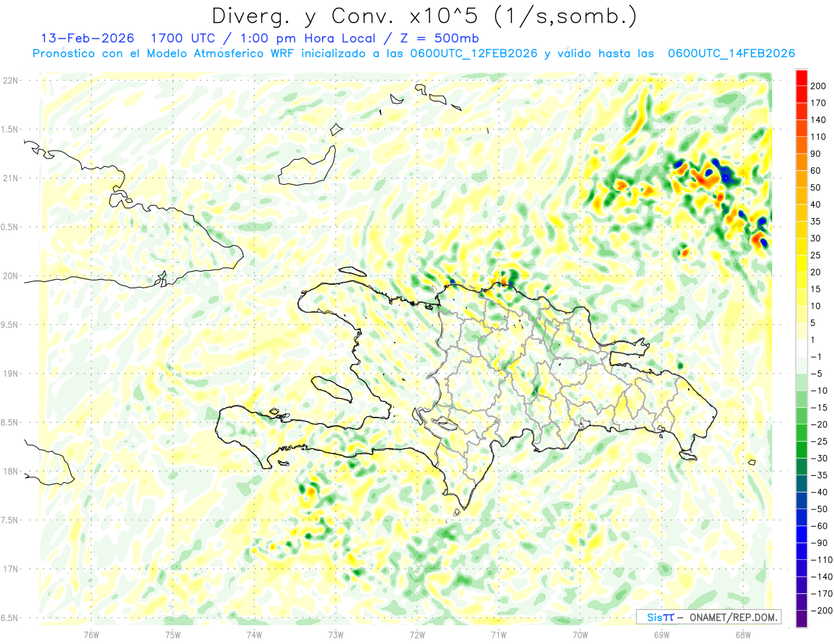Click the colorbar value '140'
834x644 pixels.
[818, 120]
